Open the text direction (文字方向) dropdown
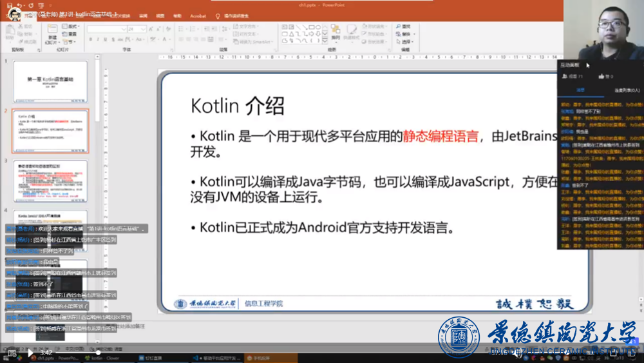The width and height of the screenshot is (644, 363). (246, 26)
